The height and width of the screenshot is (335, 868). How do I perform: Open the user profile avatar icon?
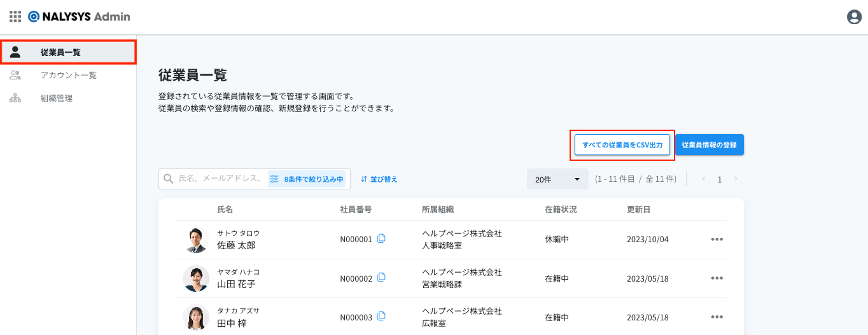[854, 17]
